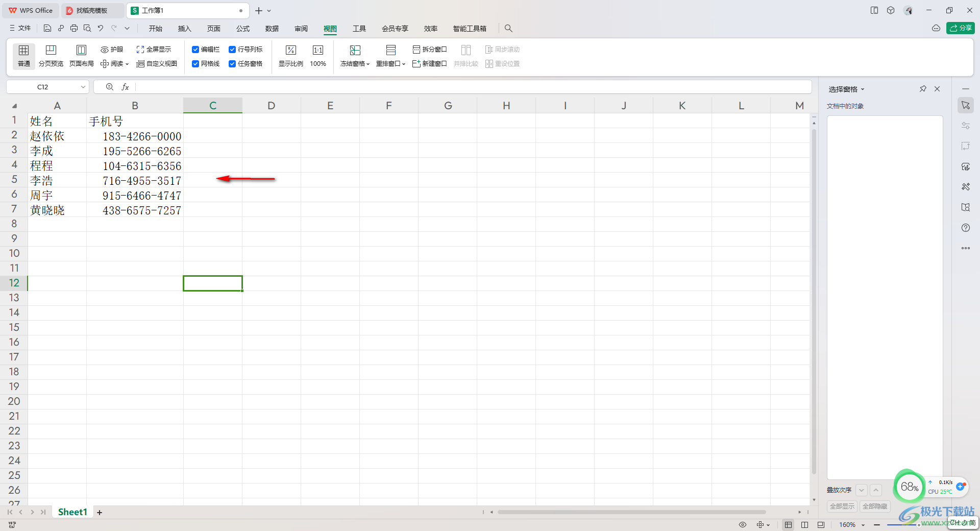The width and height of the screenshot is (980, 531).
Task: Uncheck the 网格线 gridlines checkbox
Action: (x=195, y=64)
